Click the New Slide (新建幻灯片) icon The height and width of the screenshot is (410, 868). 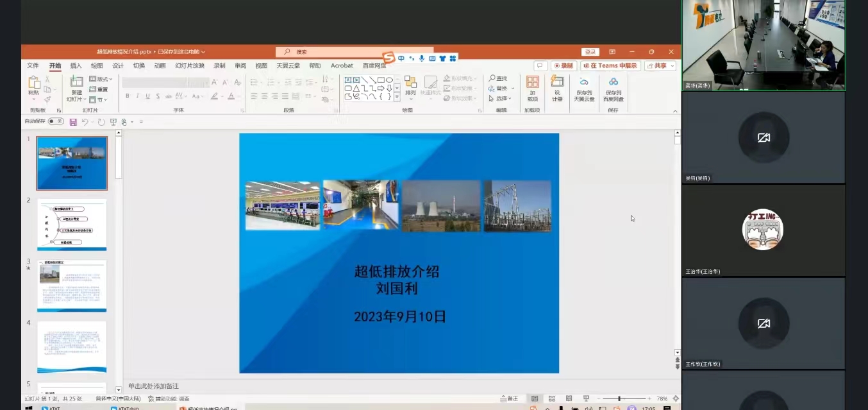pos(76,81)
